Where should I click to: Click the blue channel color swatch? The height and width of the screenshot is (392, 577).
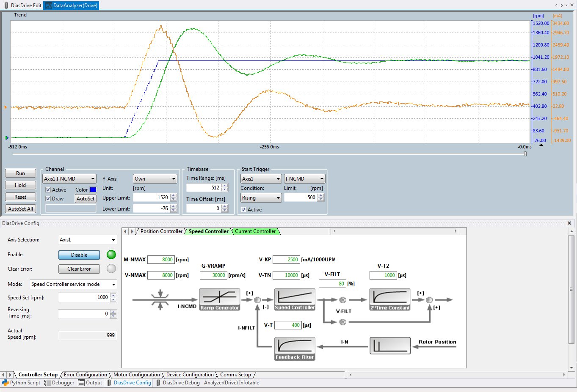tap(93, 190)
